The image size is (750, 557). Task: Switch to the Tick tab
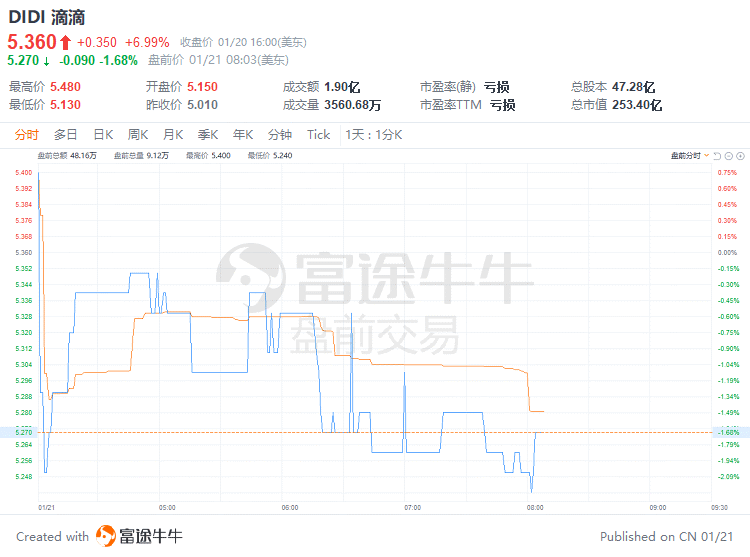[x=319, y=135]
